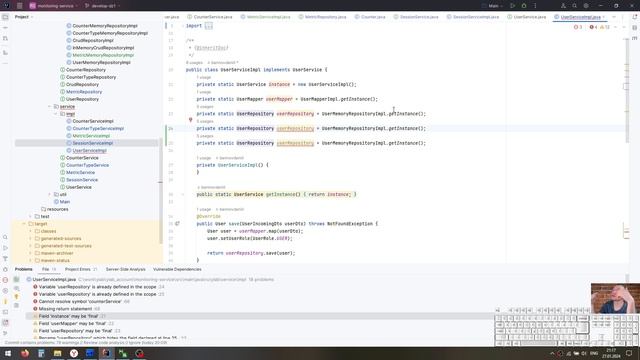The image size is (640, 360).
Task: Open CounterTypeServiceImpl class in tree
Action: [x=95, y=129]
